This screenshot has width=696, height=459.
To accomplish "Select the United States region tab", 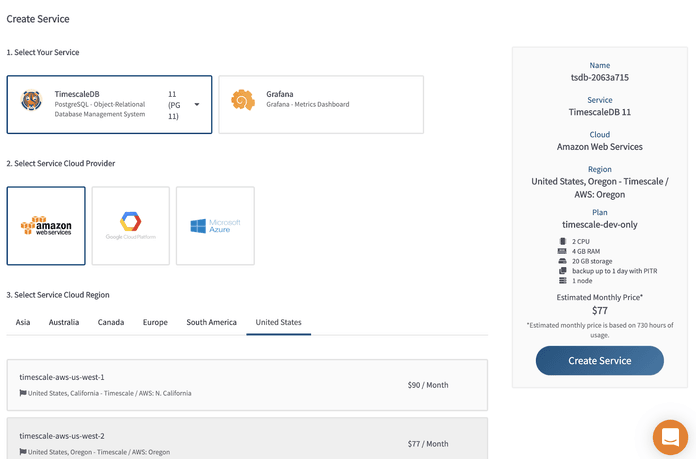I will pos(278,322).
